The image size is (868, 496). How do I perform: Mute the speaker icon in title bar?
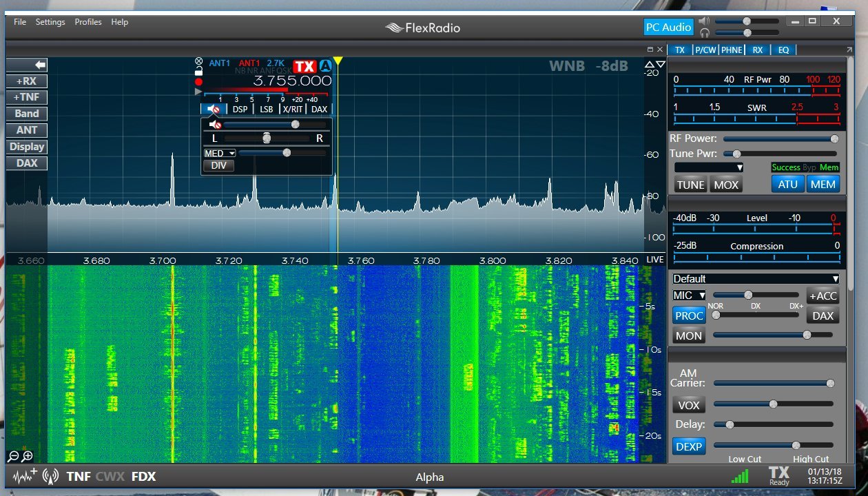tap(703, 21)
